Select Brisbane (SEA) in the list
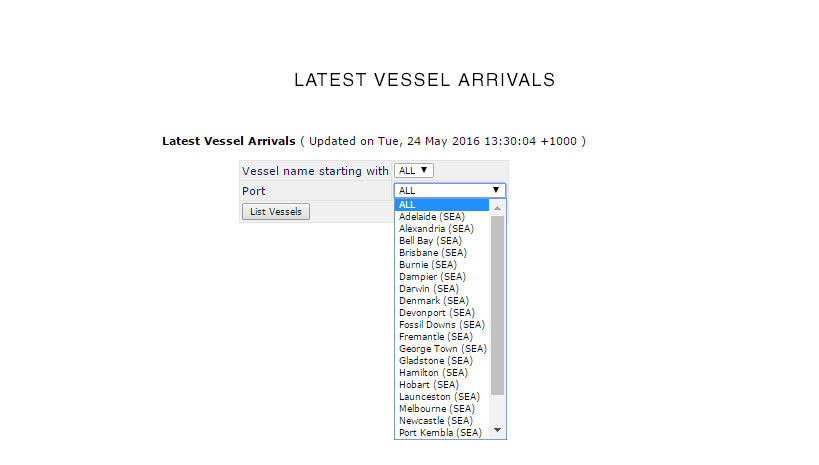 click(x=431, y=252)
